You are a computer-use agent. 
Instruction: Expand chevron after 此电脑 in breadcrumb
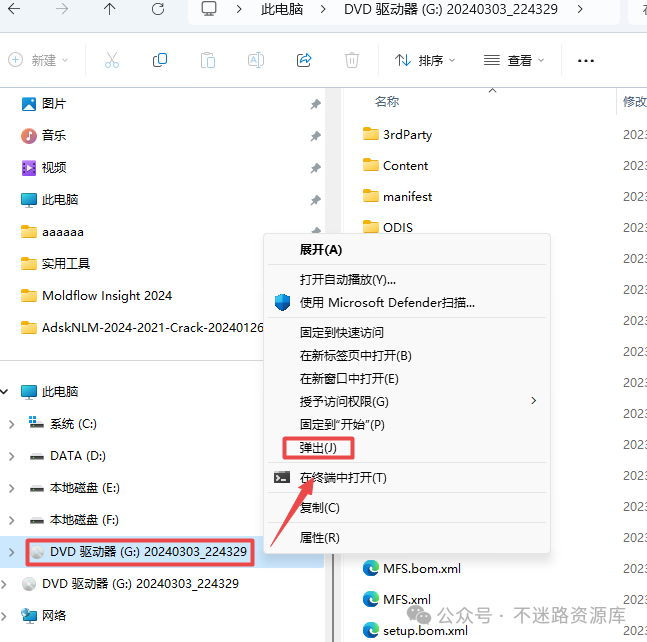(323, 9)
